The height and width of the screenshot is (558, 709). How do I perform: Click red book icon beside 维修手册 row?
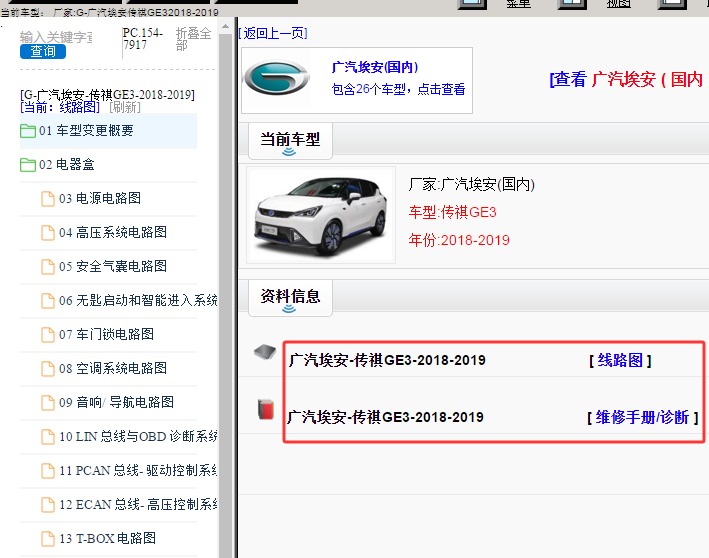pyautogui.click(x=266, y=410)
